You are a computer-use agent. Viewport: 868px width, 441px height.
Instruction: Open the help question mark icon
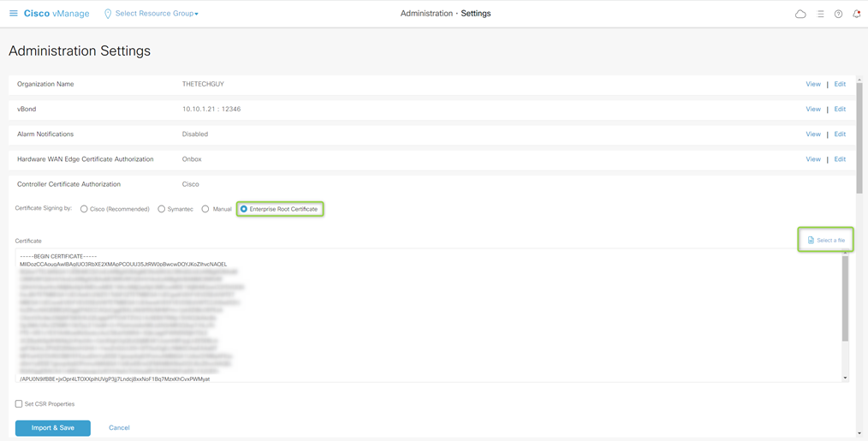pyautogui.click(x=838, y=14)
